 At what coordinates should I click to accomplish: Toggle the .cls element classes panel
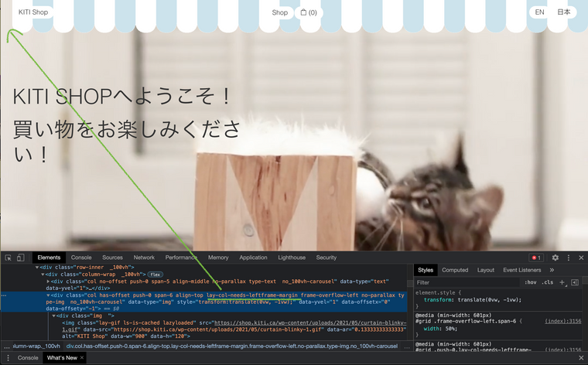point(548,282)
